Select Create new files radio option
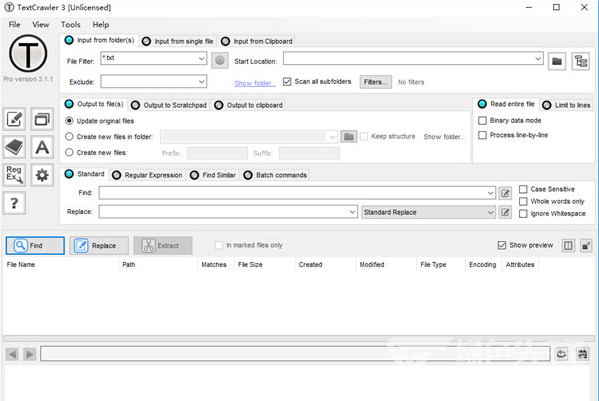Viewport: 599px width, 401px height. [x=69, y=152]
